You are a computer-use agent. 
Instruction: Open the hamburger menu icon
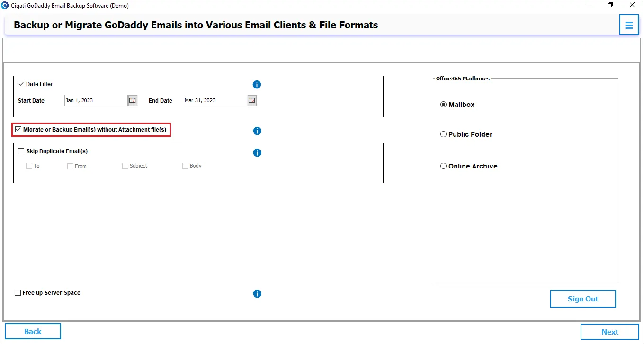pyautogui.click(x=629, y=25)
